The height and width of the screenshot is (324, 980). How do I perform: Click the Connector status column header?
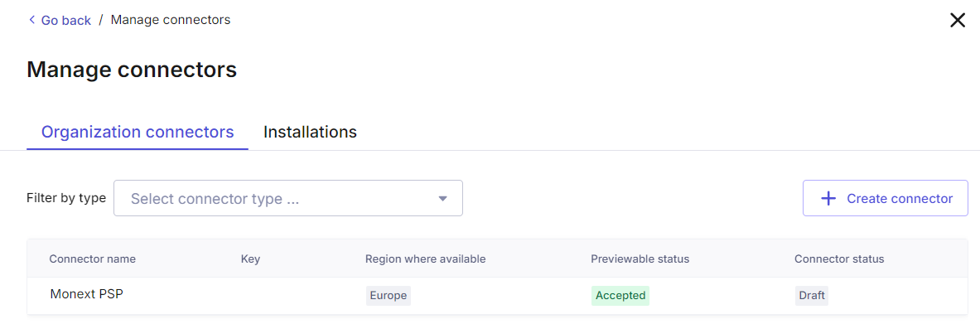tap(839, 259)
